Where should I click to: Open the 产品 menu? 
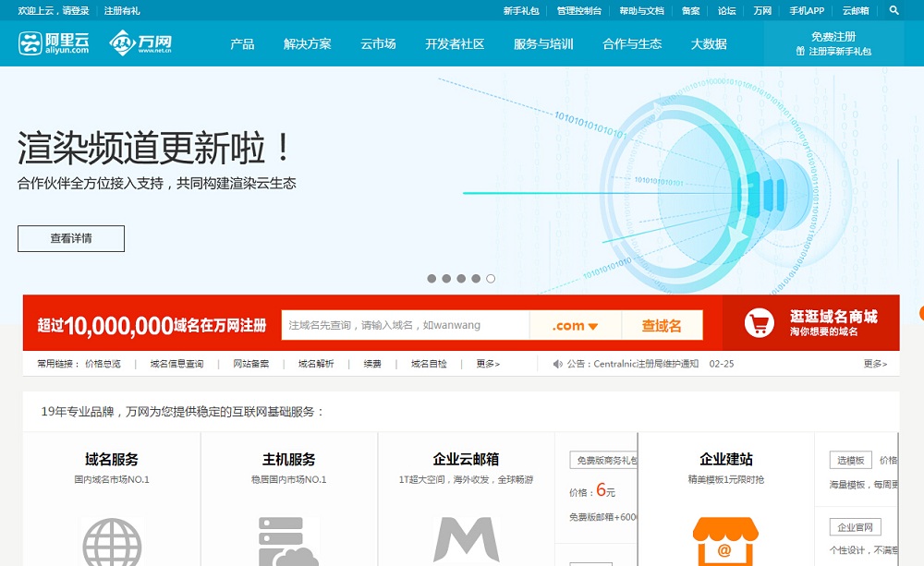point(242,43)
